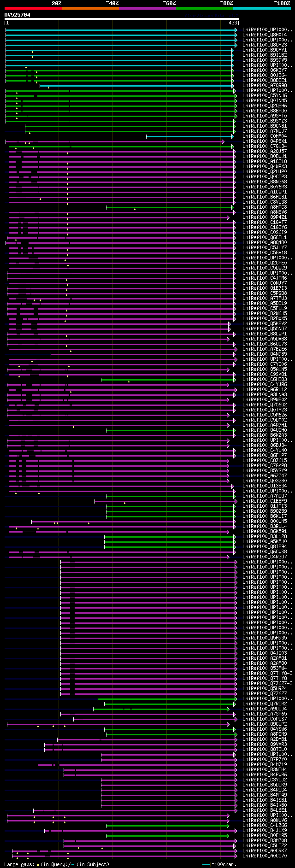Click the green ~80% identity legend segment
Screen dimensions: 295x868
click(x=204, y=8)
